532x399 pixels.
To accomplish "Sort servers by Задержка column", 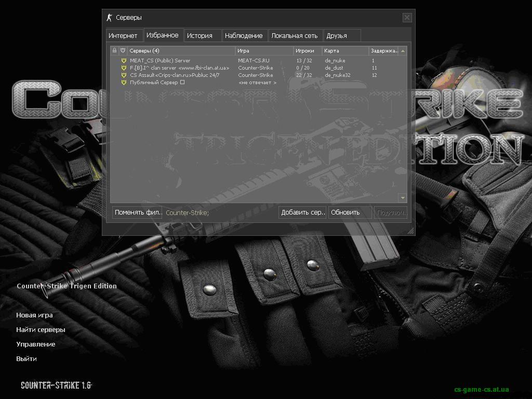I will point(383,51).
